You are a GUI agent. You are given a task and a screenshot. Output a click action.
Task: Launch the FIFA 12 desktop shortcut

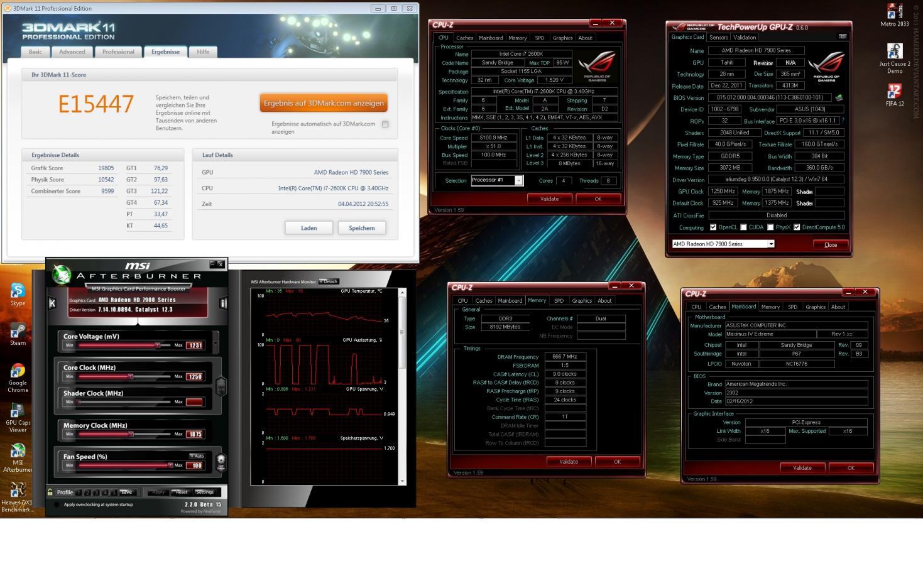click(x=895, y=95)
